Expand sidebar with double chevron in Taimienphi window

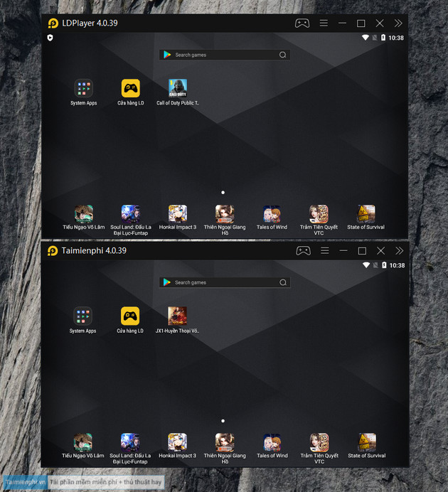coord(399,251)
